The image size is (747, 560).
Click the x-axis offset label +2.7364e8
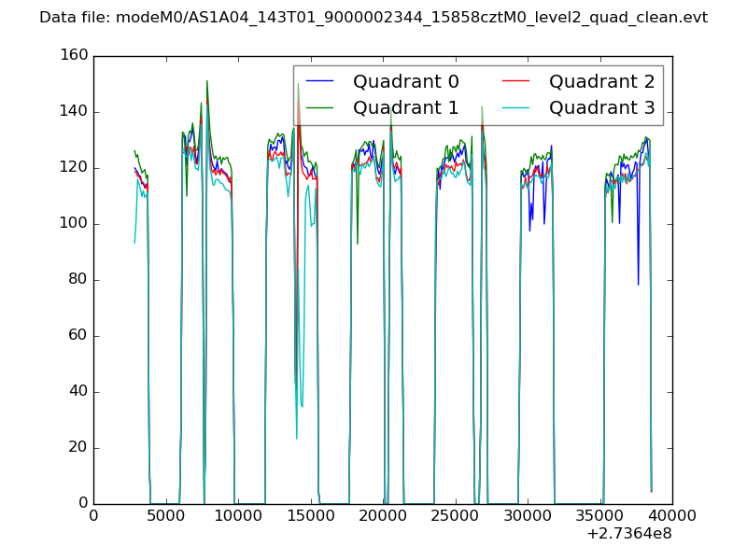tap(628, 534)
